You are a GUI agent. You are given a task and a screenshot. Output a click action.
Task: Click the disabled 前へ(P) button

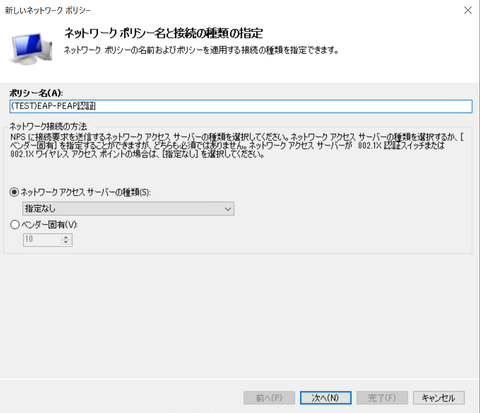point(269,398)
